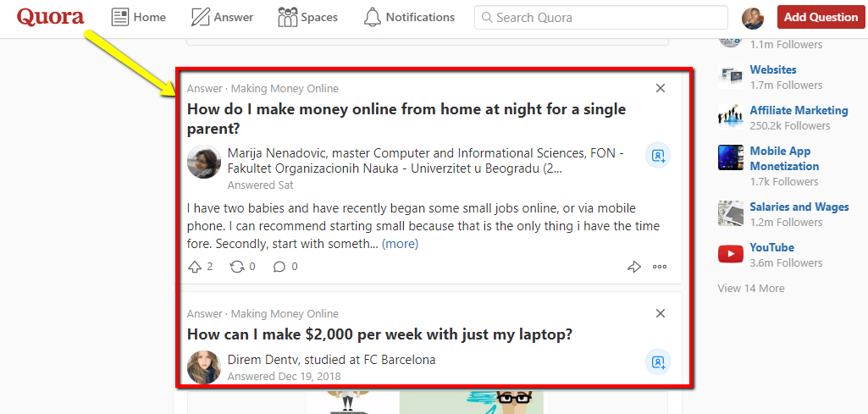Open more options ellipsis on Marija's answer
The height and width of the screenshot is (414, 868).
tap(660, 267)
